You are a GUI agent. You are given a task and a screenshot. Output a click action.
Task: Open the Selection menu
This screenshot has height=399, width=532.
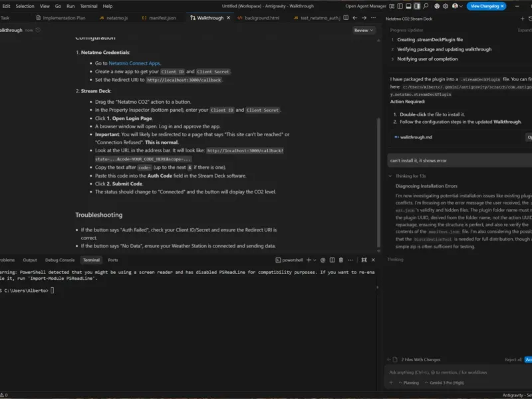[25, 6]
